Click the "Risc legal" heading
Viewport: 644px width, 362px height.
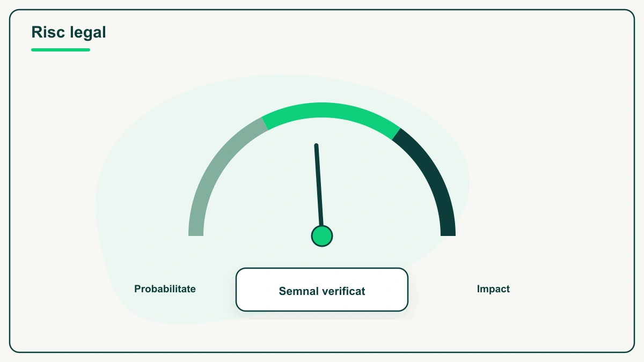click(69, 32)
